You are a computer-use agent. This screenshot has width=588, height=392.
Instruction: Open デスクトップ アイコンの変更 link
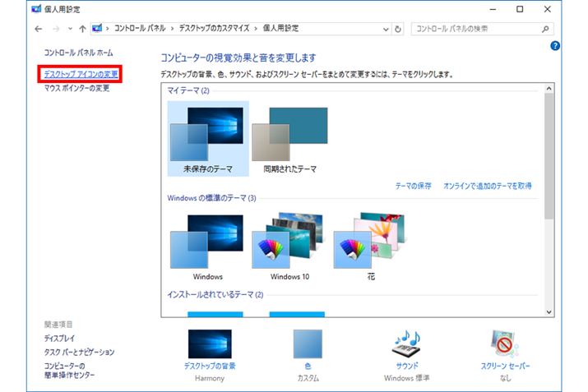[81, 74]
